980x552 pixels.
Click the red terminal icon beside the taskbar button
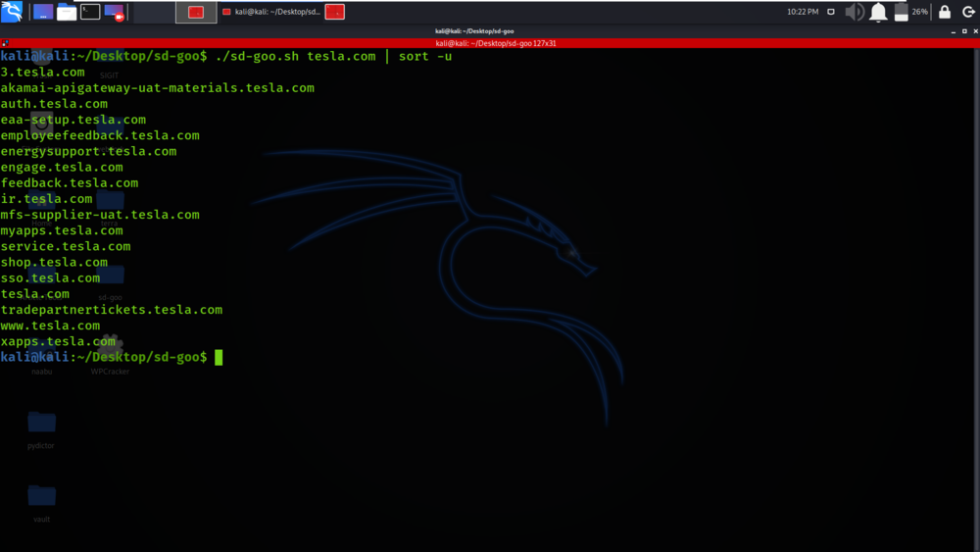(x=335, y=12)
